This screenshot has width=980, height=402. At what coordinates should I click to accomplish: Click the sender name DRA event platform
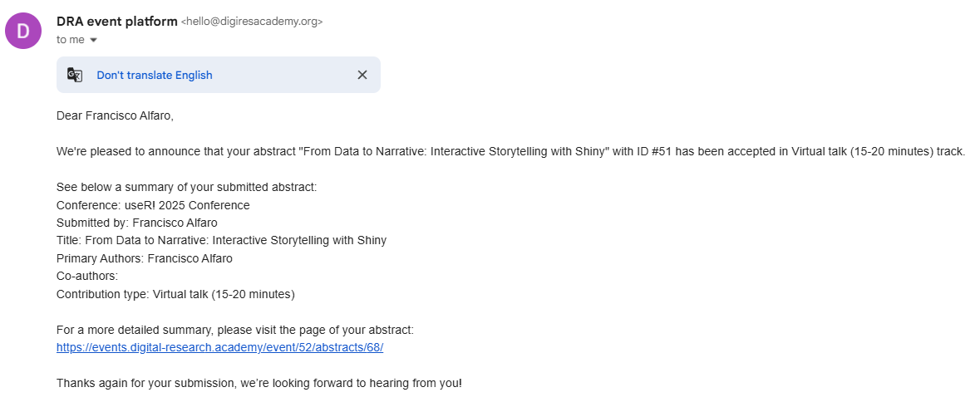[x=117, y=22]
